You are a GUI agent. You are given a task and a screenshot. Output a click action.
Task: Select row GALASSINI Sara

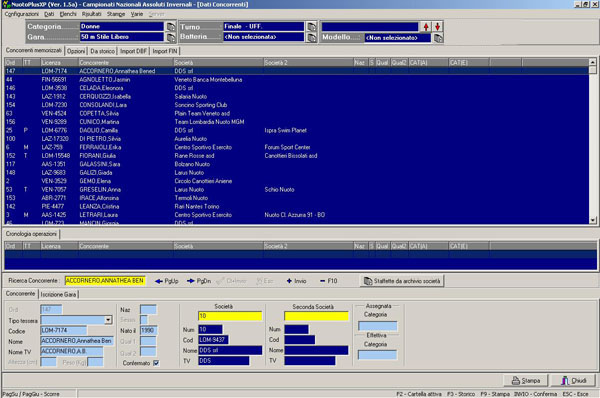[x=297, y=164]
